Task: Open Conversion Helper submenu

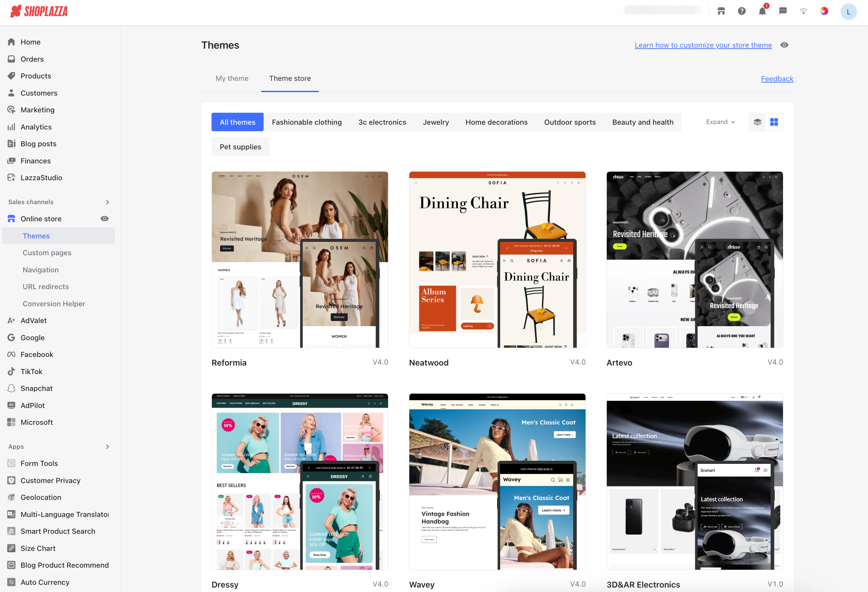Action: (54, 304)
